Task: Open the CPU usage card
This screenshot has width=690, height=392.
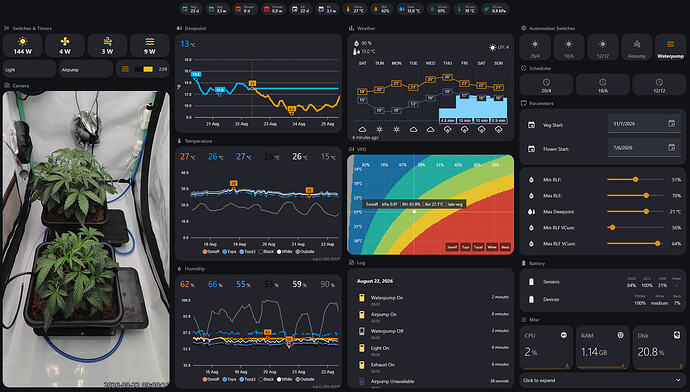Action: 546,348
